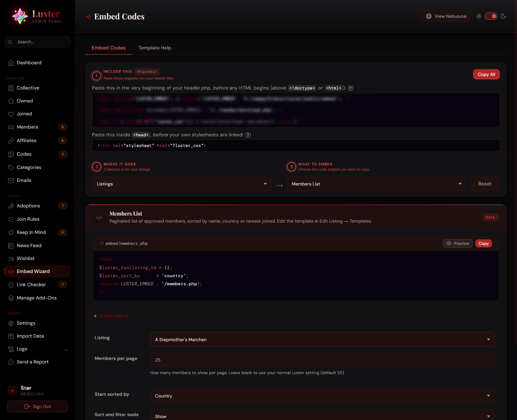Click the Owned star icon

(x=11, y=101)
